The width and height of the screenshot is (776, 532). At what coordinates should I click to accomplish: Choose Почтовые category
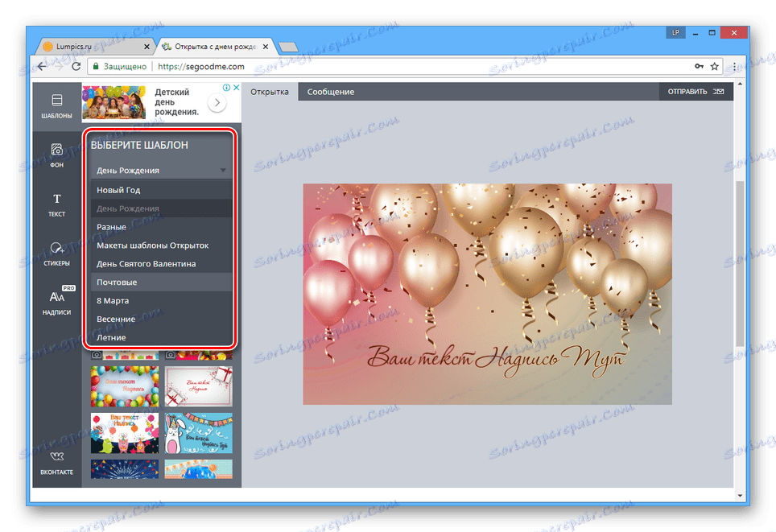coord(161,282)
